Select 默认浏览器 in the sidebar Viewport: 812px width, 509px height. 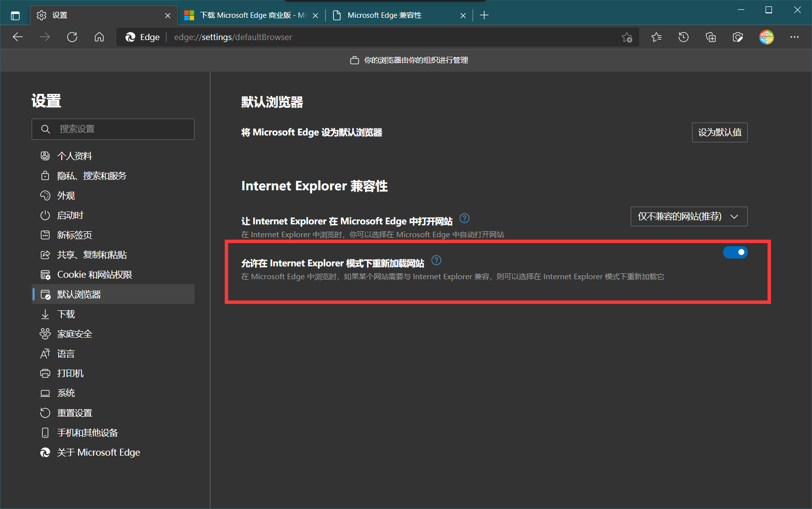click(113, 295)
